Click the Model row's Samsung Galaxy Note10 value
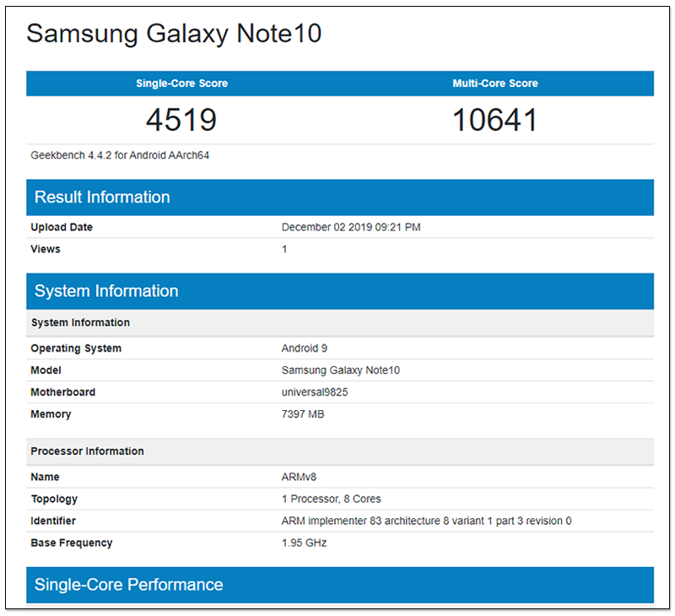Viewport: 675px width, 616px height. pyautogui.click(x=340, y=370)
